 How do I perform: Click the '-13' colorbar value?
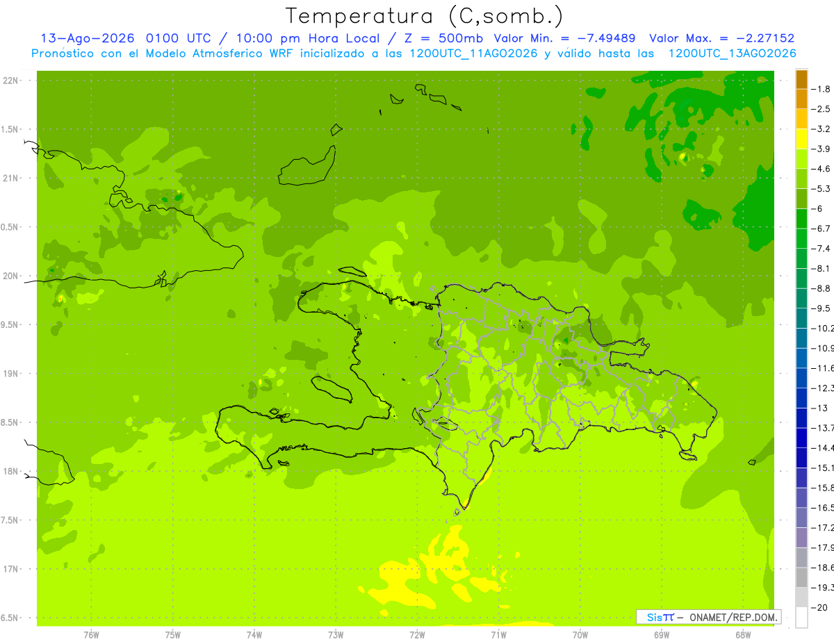820,408
